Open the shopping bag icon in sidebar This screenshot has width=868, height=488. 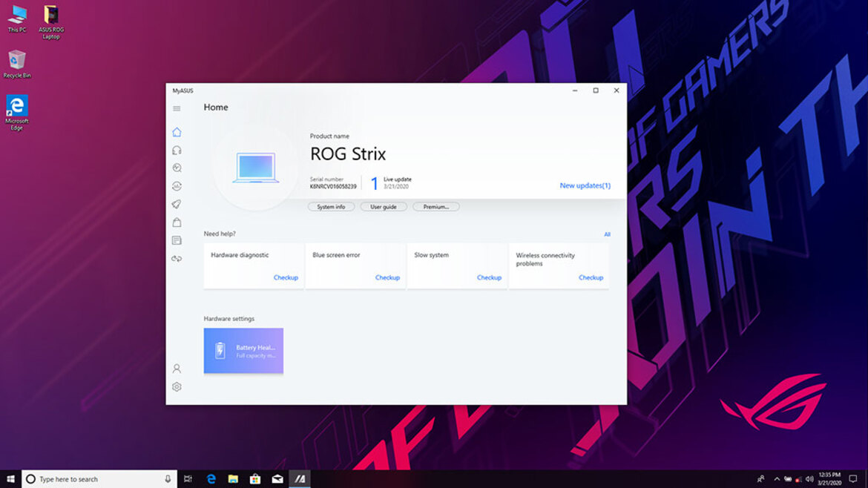click(177, 222)
